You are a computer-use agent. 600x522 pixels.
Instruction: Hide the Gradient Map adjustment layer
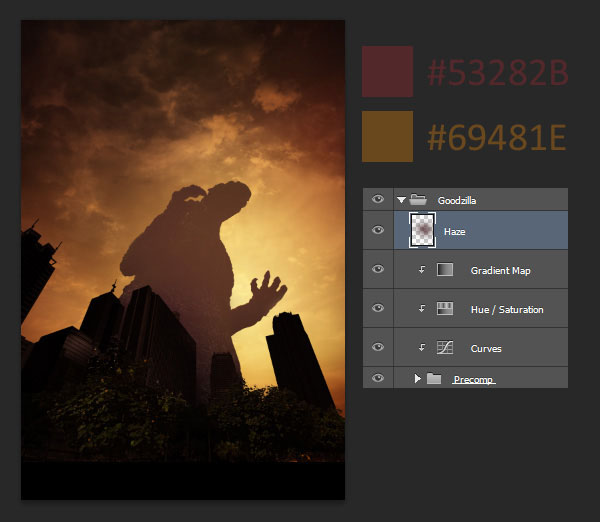click(x=378, y=269)
